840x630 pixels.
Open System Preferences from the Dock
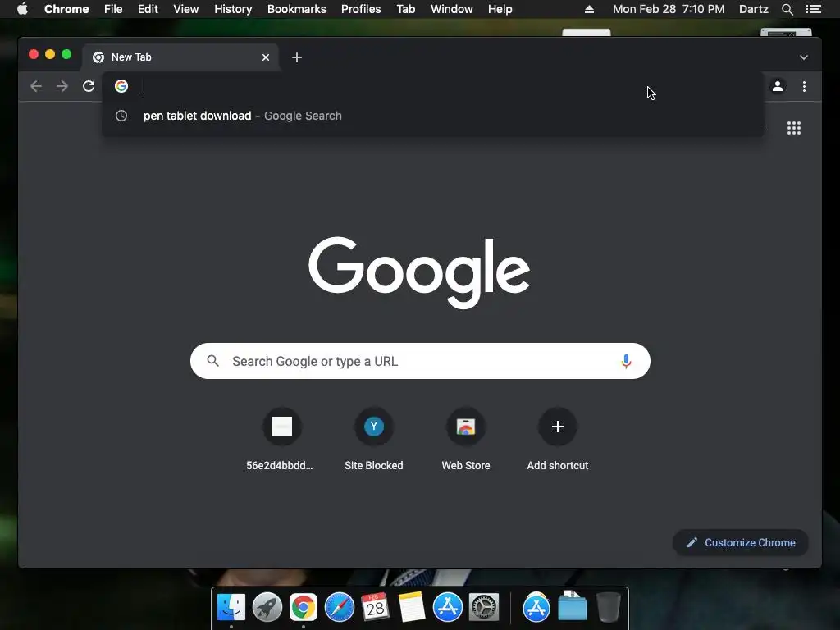click(484, 608)
